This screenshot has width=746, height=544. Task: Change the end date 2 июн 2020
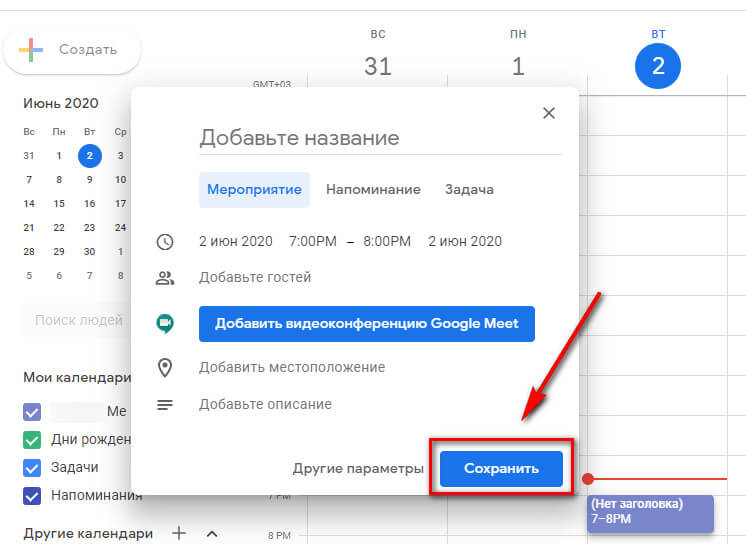pyautogui.click(x=465, y=241)
